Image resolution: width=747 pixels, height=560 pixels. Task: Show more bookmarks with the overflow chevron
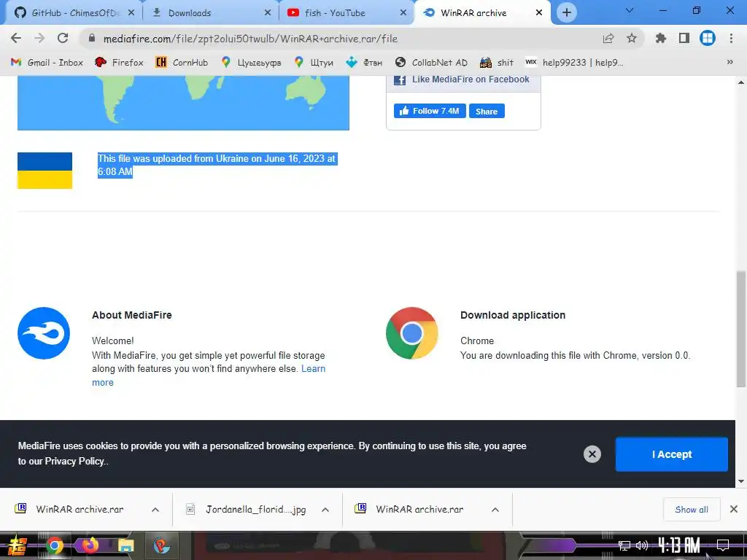[729, 62]
